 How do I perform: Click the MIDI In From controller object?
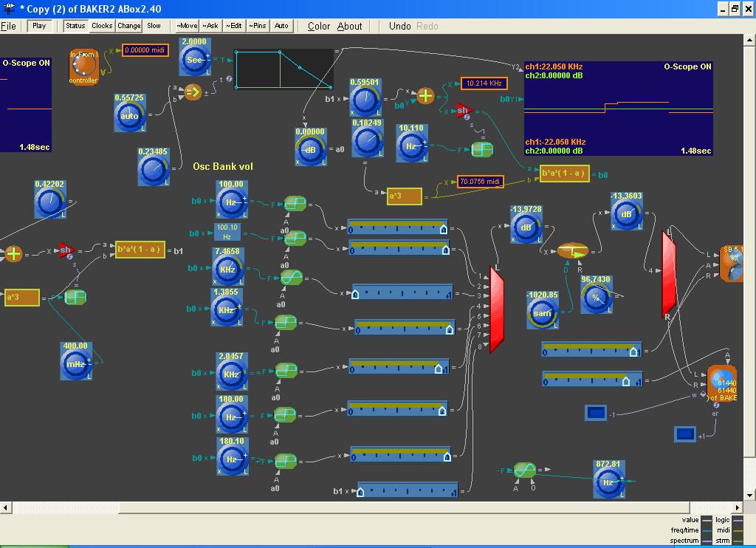pyautogui.click(x=83, y=66)
